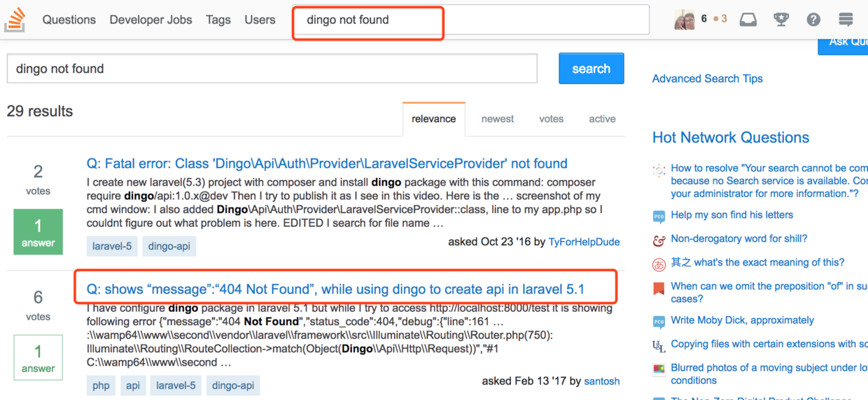Open the achievements trophy icon
Image resolution: width=868 pixels, height=400 pixels.
781,20
